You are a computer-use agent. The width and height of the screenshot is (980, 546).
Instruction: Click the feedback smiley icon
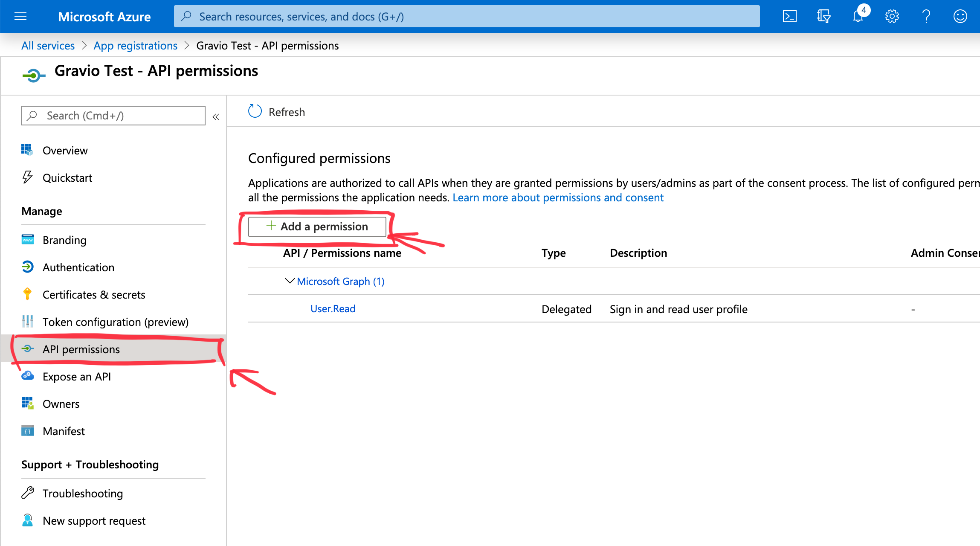point(960,17)
